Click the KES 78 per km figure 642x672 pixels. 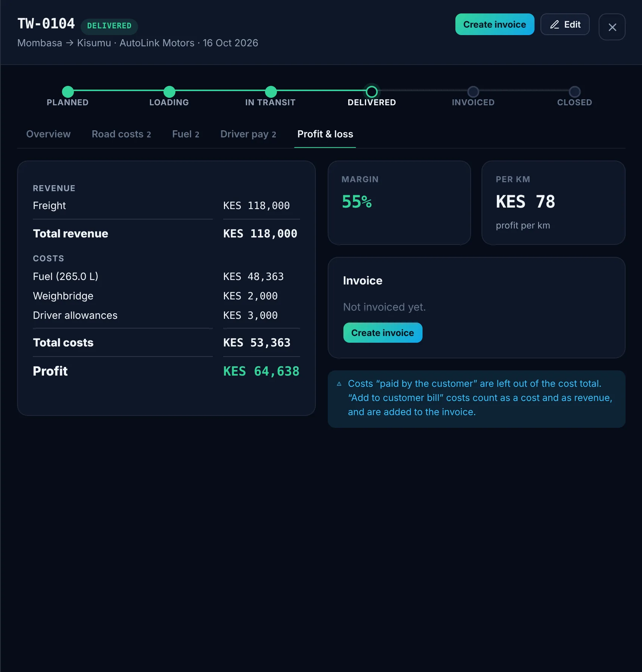[526, 202]
